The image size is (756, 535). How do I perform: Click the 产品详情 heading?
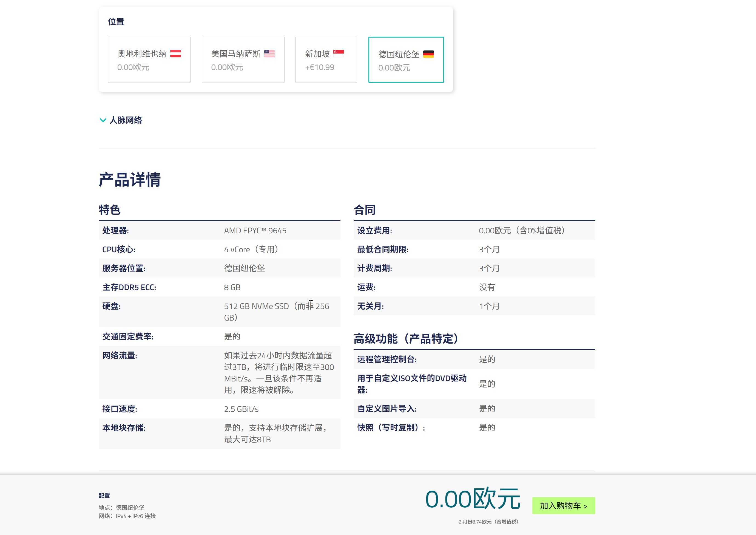(130, 180)
